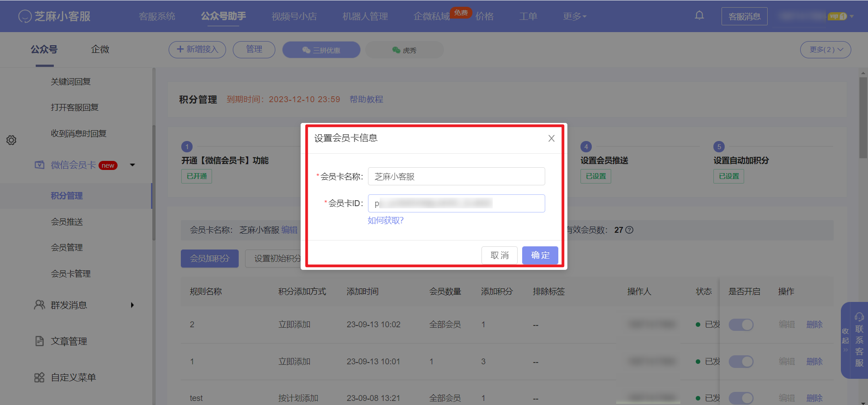Screen dimensions: 868x405
Task: Open 工单 in top navigation
Action: [528, 16]
